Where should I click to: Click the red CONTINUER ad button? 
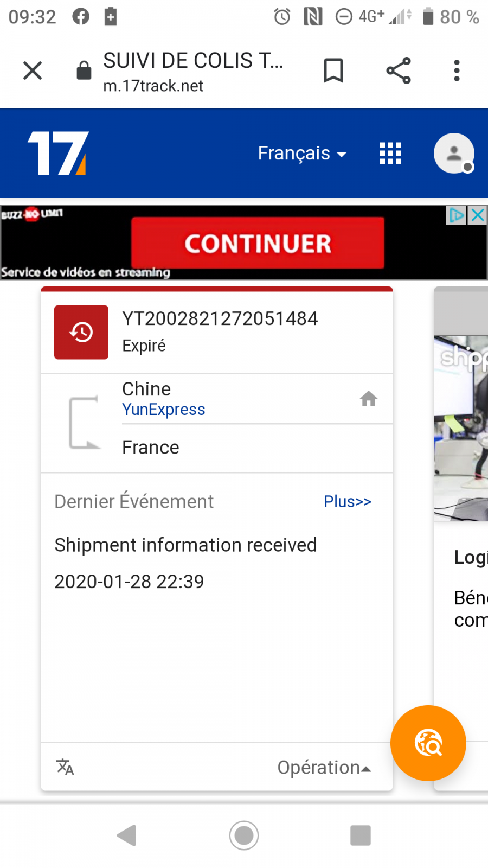258,243
